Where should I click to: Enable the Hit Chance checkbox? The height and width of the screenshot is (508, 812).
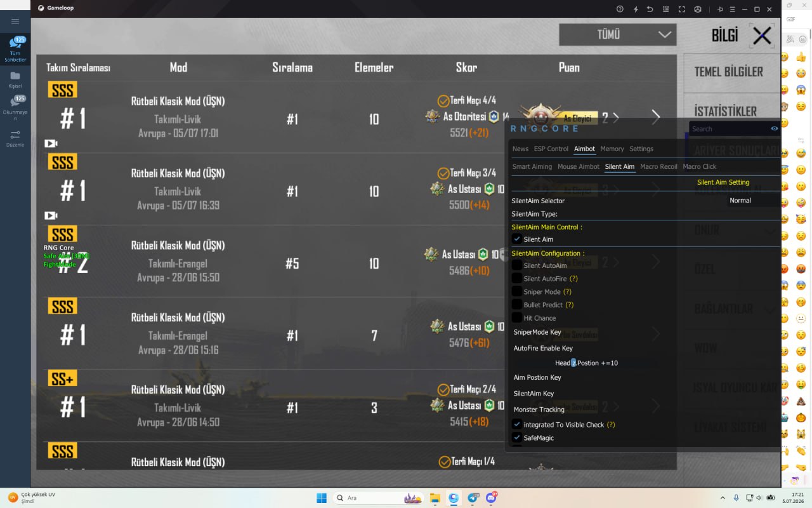[517, 317]
